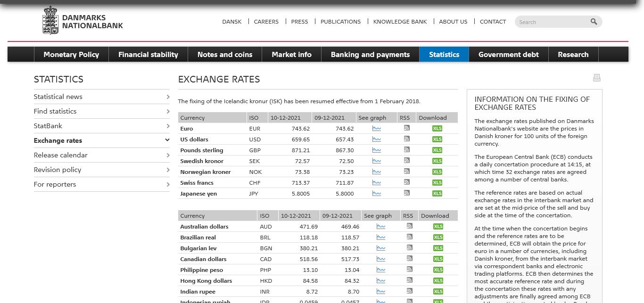Click the search magnifier icon
This screenshot has height=303, width=644.
[594, 22]
